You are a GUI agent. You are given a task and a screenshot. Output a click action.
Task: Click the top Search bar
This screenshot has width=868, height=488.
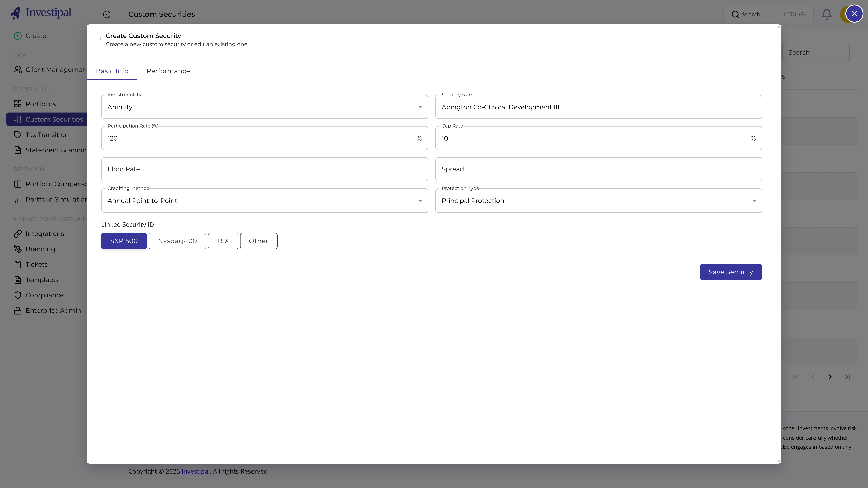coord(768,14)
